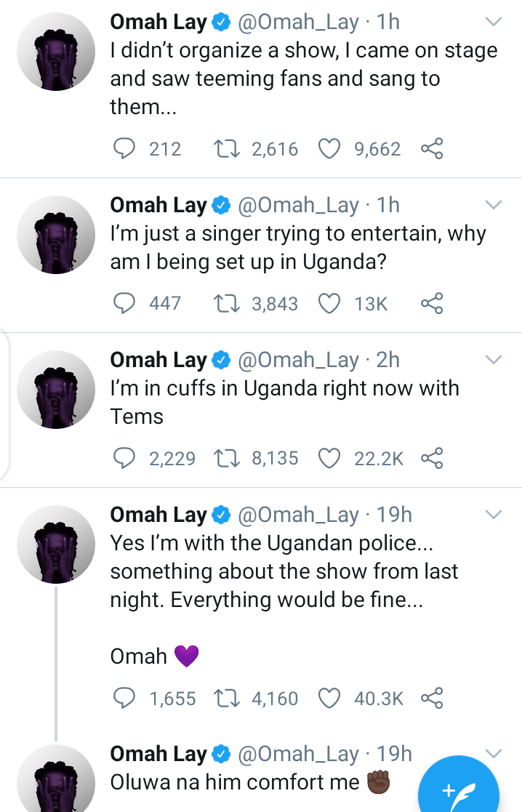The image size is (522, 812).
Task: Open Omah Lay's avatar on "in cuffs" tweet
Action: [56, 390]
